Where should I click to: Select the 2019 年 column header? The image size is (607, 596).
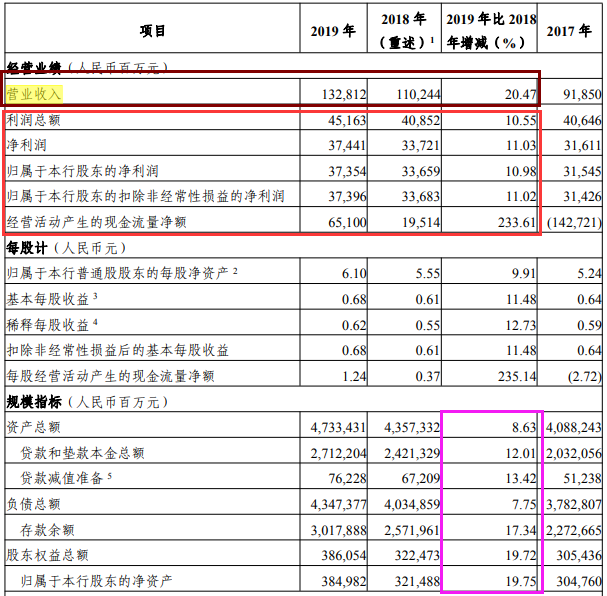pos(333,31)
